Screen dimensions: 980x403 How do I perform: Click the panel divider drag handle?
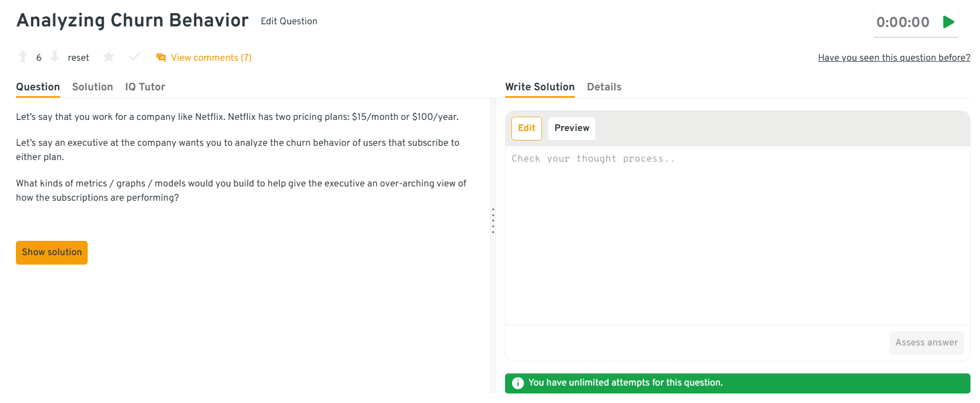pyautogui.click(x=493, y=221)
